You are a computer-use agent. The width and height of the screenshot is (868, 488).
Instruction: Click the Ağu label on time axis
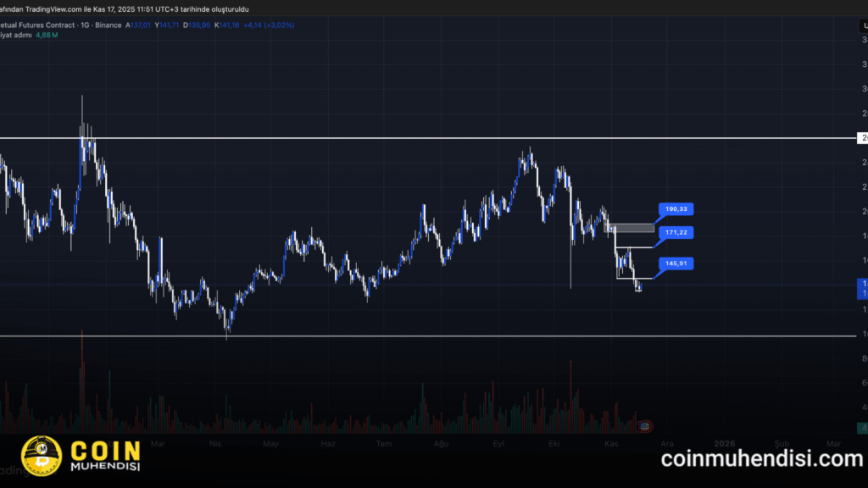[440, 443]
